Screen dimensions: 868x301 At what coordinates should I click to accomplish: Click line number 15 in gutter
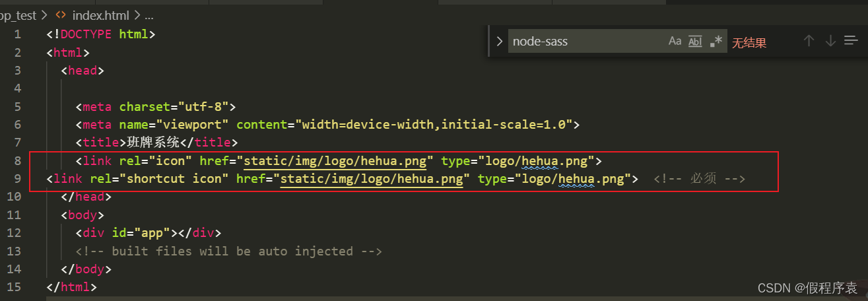tap(15, 287)
